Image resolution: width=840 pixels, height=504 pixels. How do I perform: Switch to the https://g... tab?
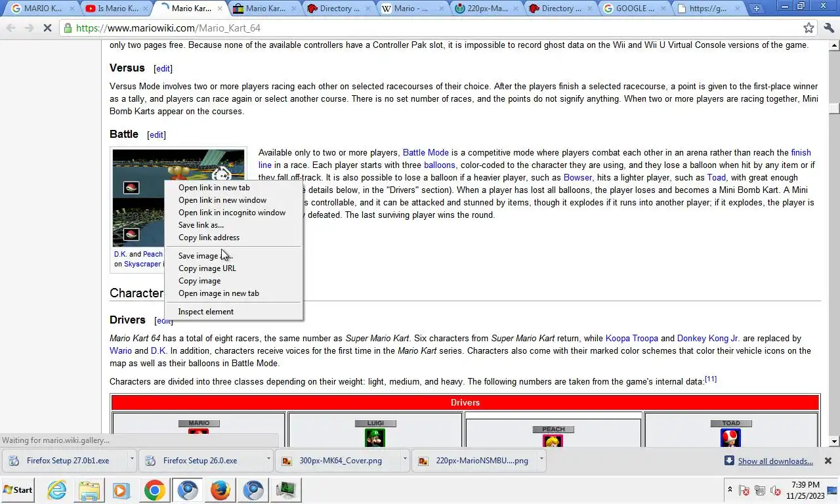[706, 9]
